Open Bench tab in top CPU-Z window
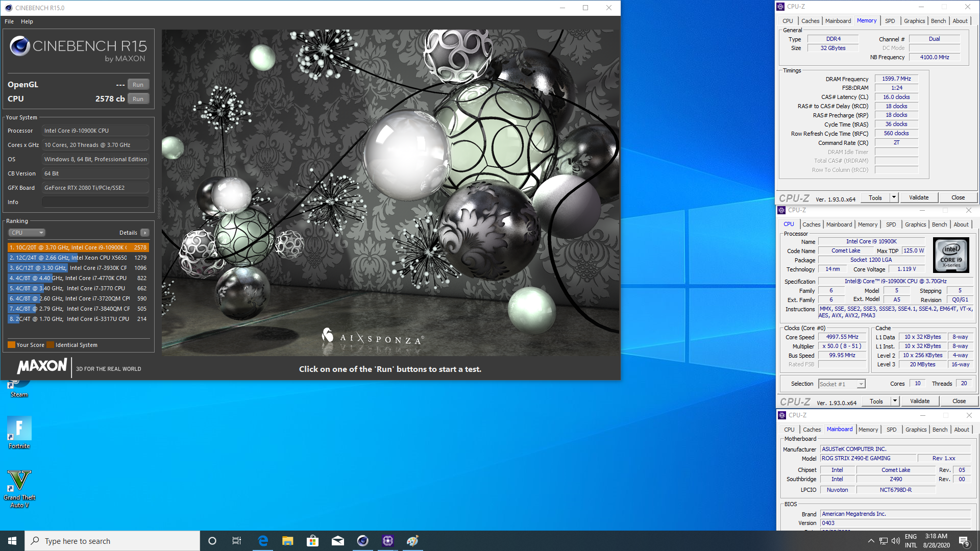The image size is (980, 551). point(938,21)
